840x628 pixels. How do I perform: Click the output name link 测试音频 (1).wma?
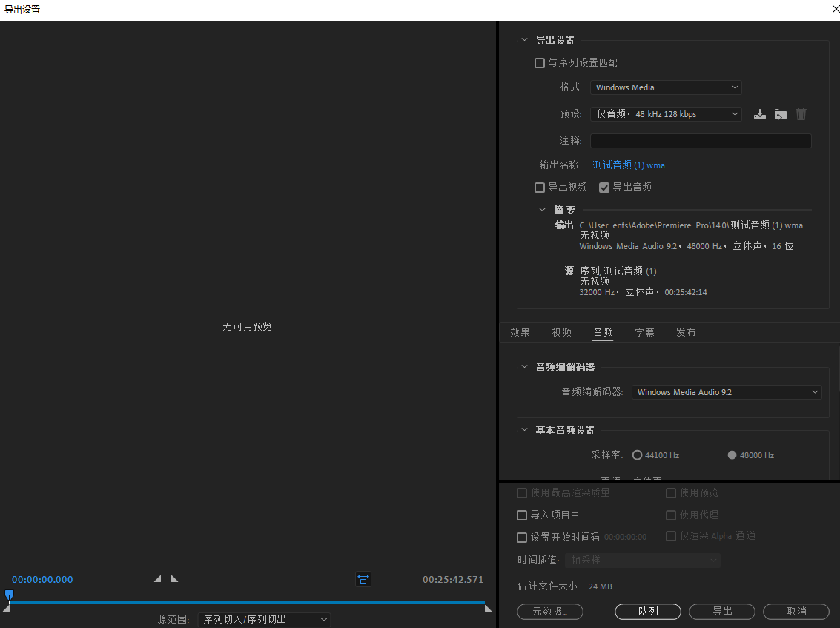pyautogui.click(x=629, y=165)
